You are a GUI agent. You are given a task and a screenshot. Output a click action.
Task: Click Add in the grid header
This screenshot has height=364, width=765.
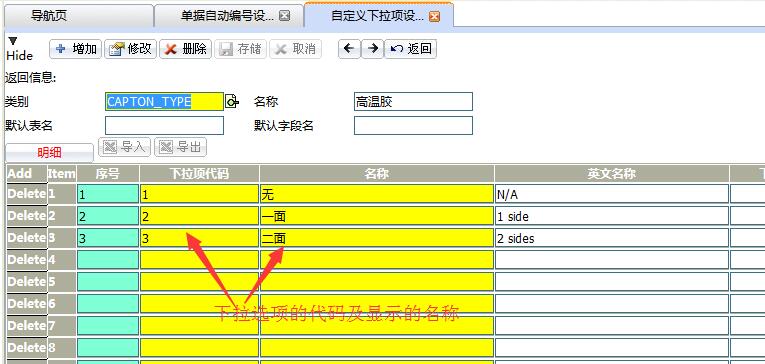(x=20, y=174)
